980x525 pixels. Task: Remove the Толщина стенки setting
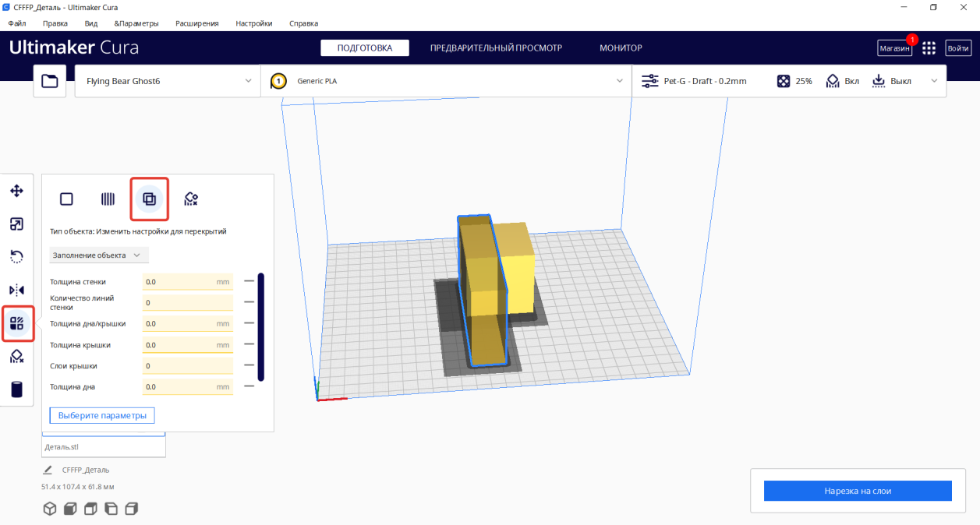click(249, 281)
